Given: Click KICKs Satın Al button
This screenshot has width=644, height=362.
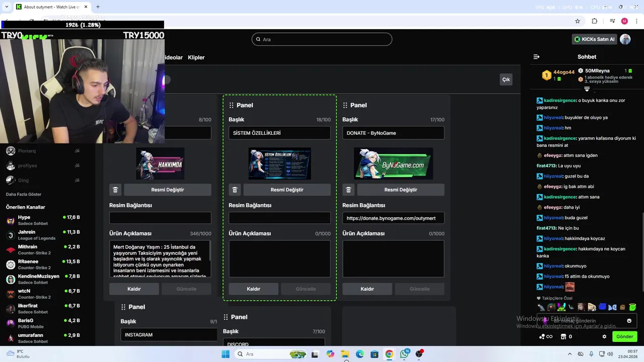Looking at the screenshot, I should coord(595,39).
